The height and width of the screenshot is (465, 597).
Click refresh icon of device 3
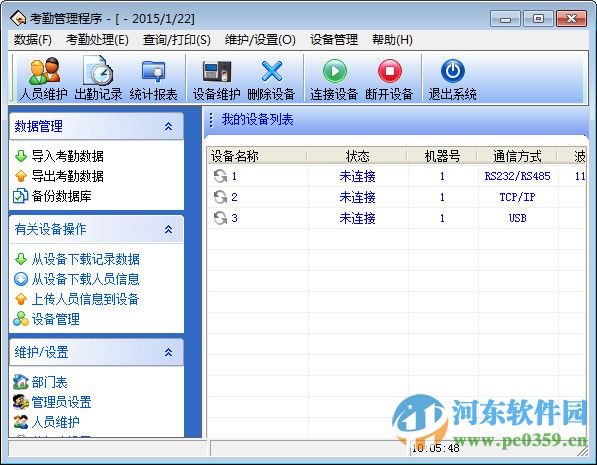(x=220, y=218)
